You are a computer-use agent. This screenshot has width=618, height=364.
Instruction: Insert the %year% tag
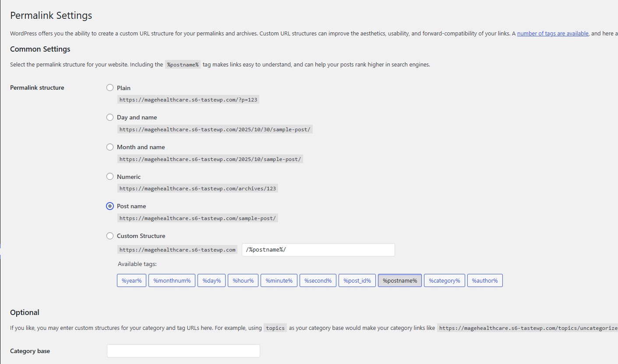131,280
